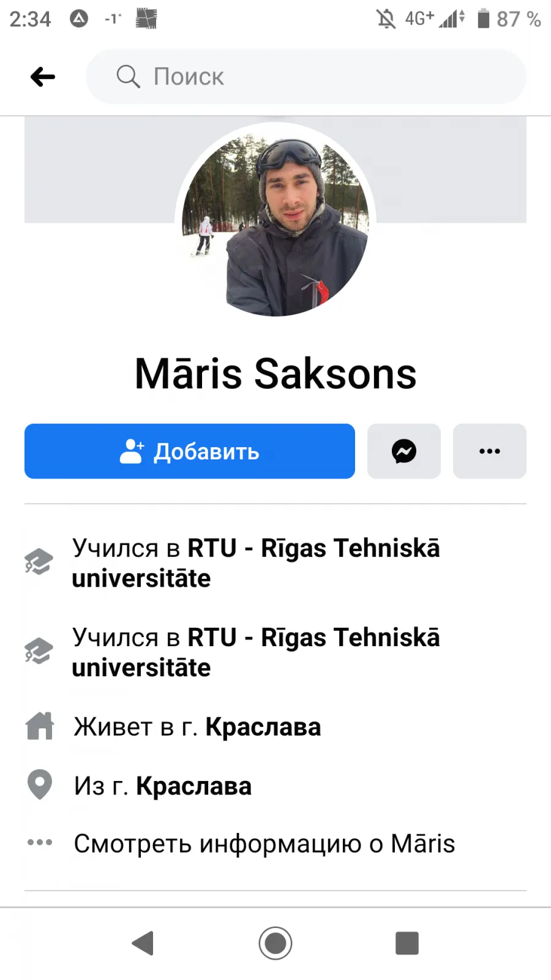Image resolution: width=551 pixels, height=980 pixels.
Task: Tap the Добавить friend button
Action: pos(190,451)
